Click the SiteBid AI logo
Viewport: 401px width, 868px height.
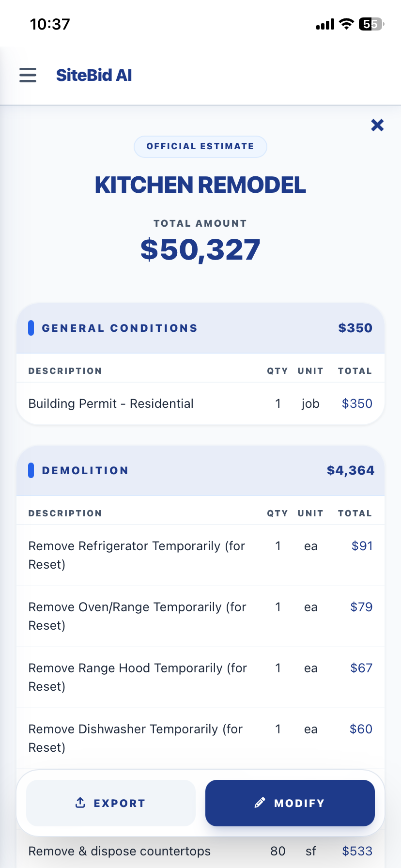[x=94, y=75]
